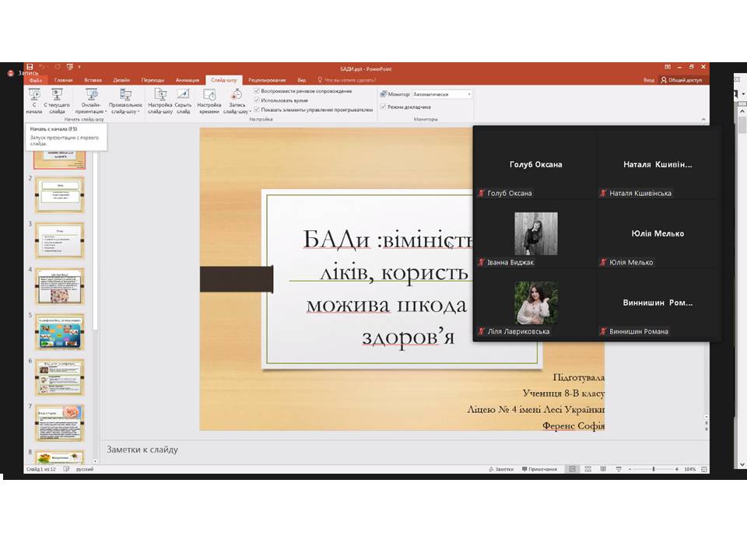Uncheck 'Использовать время' checkbox

[257, 100]
